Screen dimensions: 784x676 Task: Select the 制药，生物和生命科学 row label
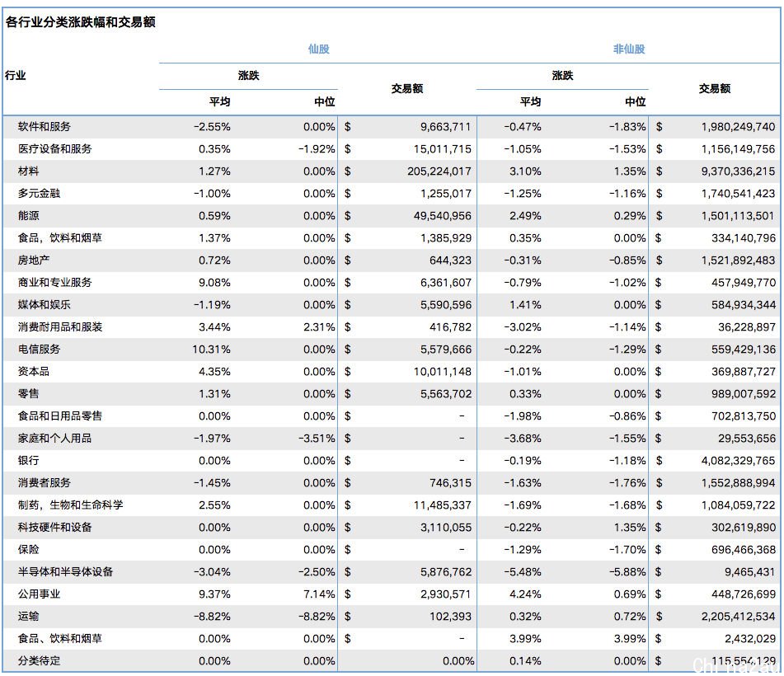point(71,505)
